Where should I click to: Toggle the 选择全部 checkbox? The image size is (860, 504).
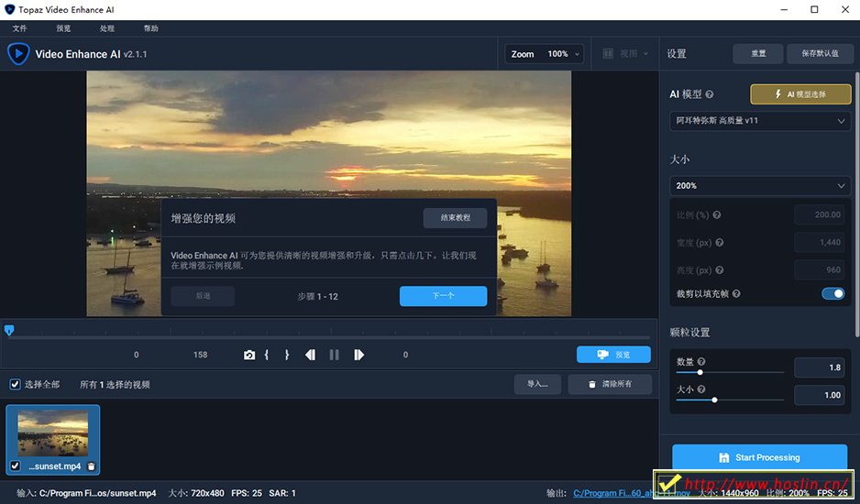[15, 384]
